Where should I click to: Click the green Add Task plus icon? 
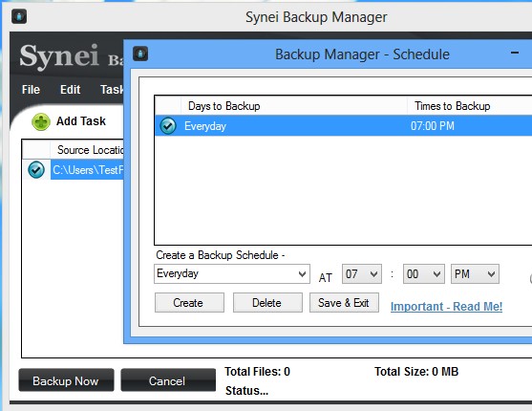[x=41, y=121]
